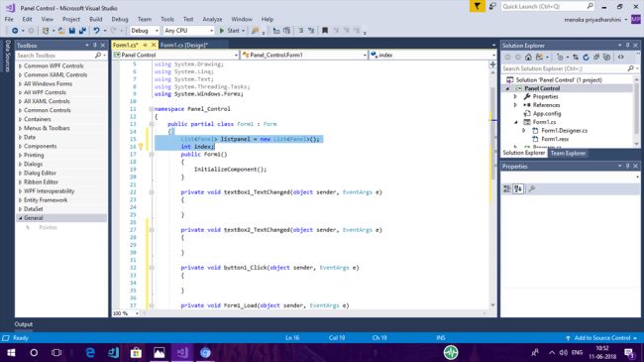Viewport: 644px width, 362px height.
Task: Click Add to Source Control in the status bar
Action: [x=602, y=338]
